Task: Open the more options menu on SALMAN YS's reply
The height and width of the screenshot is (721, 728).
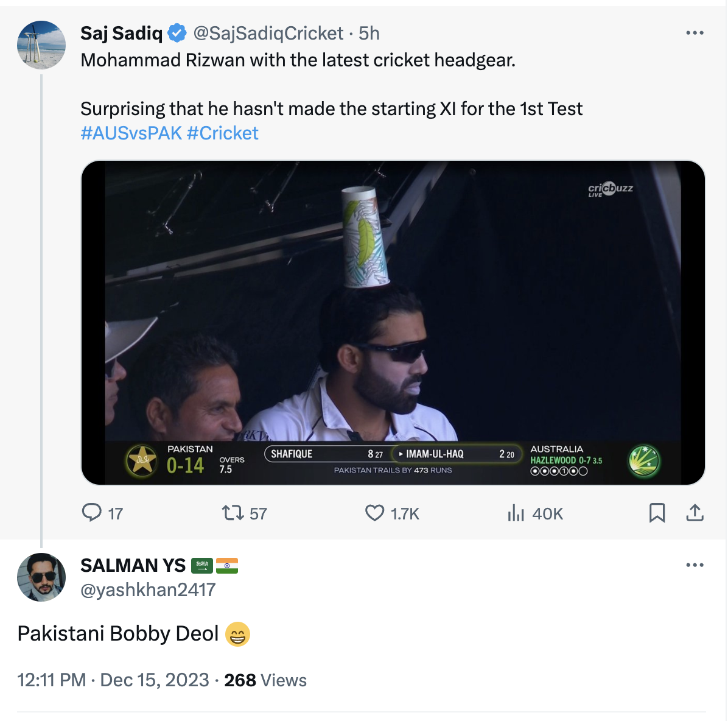Action: tap(695, 565)
